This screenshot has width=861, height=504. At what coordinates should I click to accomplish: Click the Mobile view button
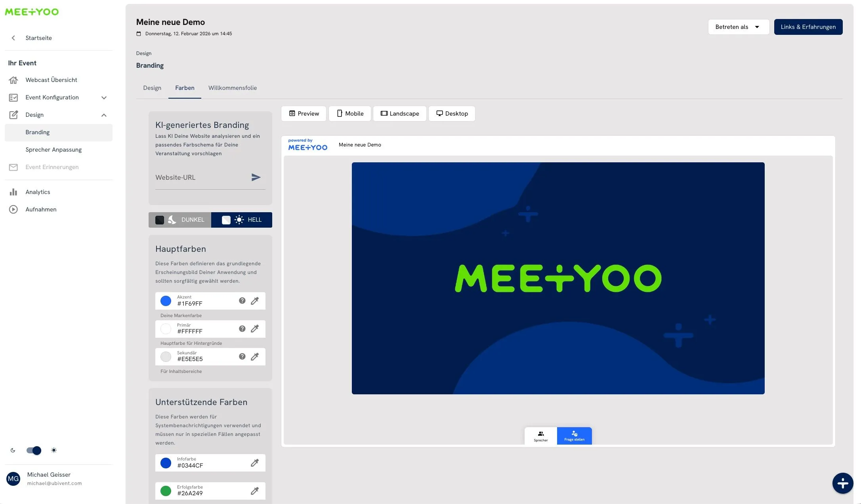[x=350, y=114]
